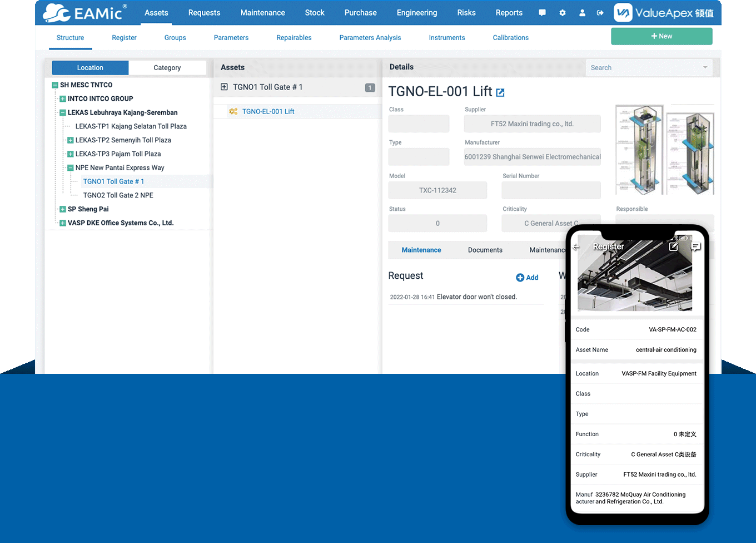Open the Reports menu
This screenshot has width=756, height=543.
pos(509,12)
